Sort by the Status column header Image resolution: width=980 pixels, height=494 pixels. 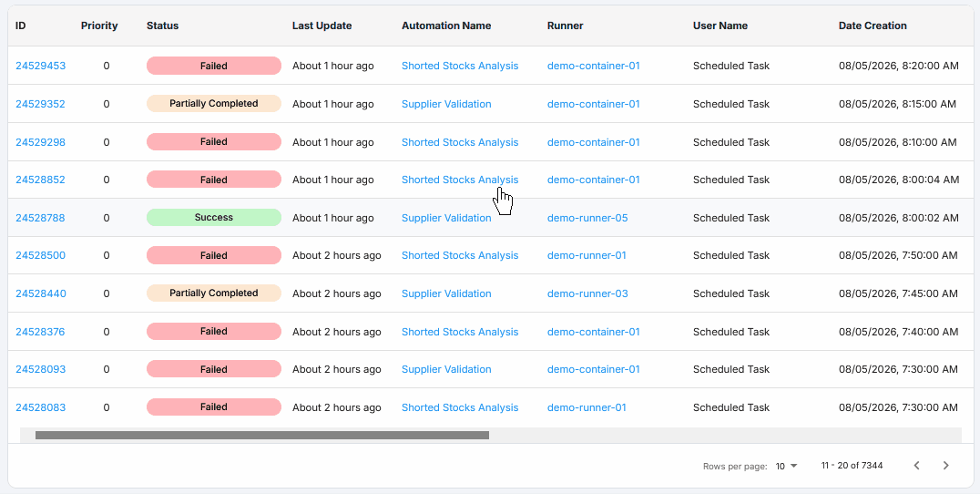162,26
